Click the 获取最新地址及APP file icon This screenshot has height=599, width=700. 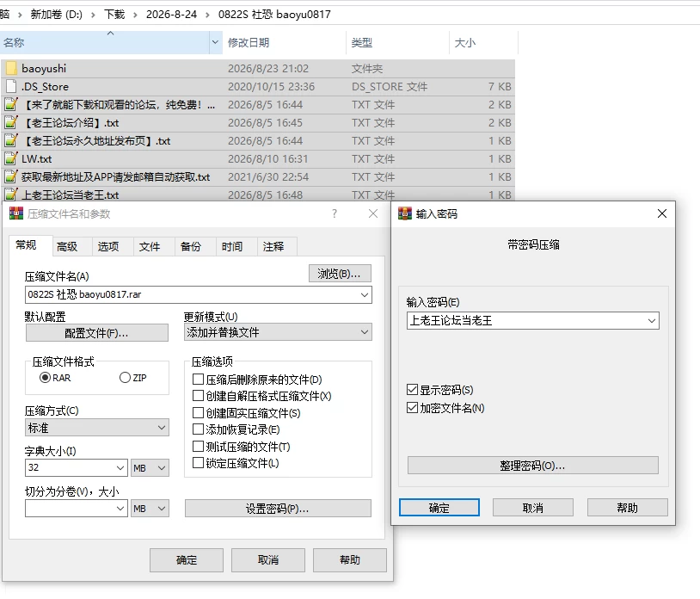tap(11, 177)
